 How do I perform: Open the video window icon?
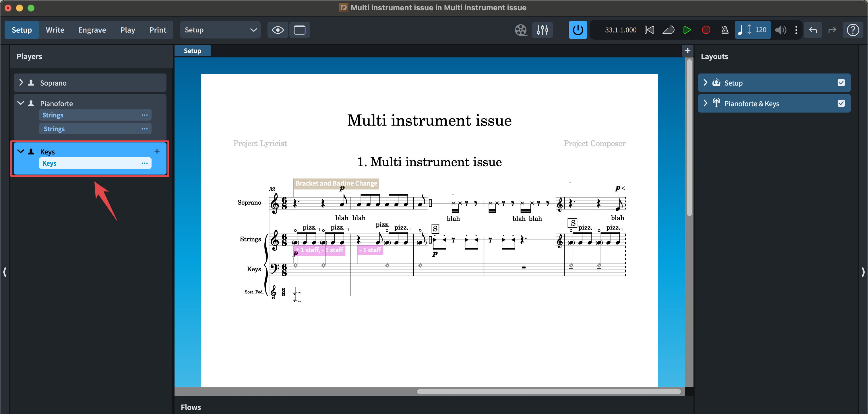click(521, 30)
